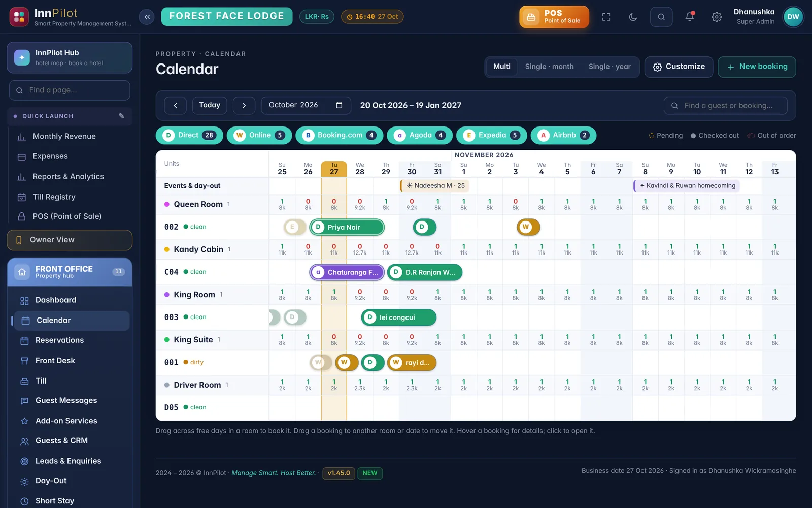Open lei congcui booking in room 003
812x508 pixels.
click(399, 317)
